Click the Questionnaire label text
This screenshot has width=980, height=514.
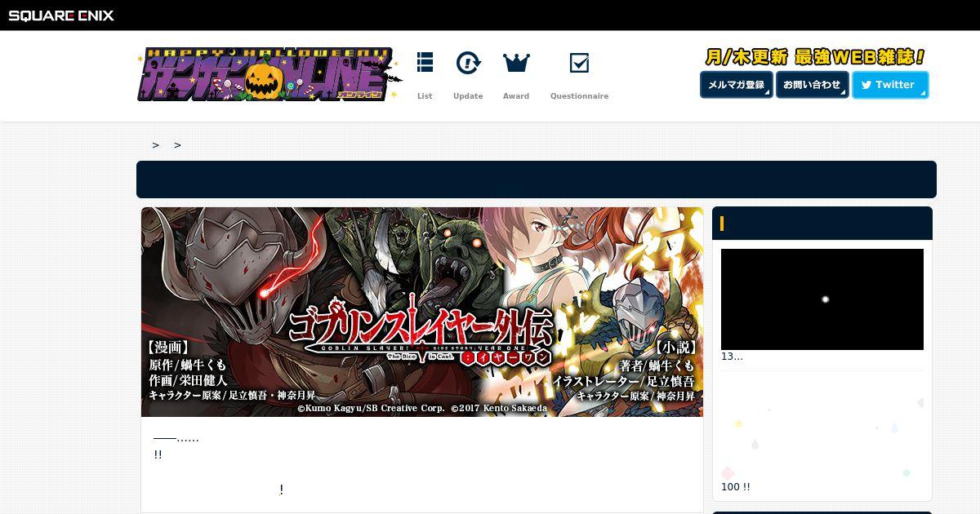point(579,96)
